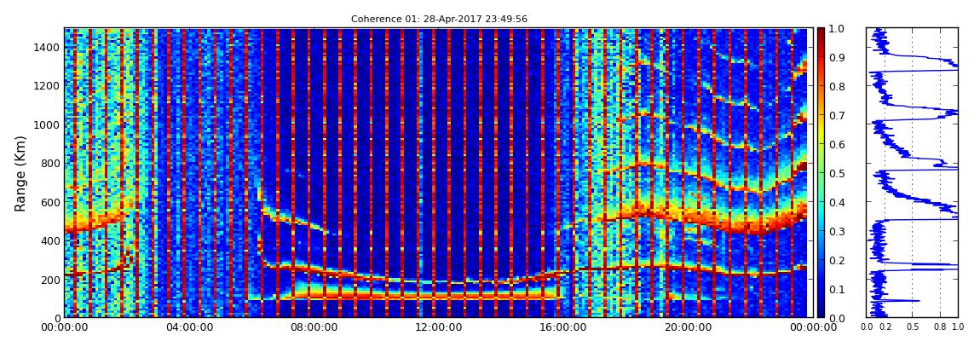This screenshot has width=980, height=347.
Task: Click the 0.3 colorbar tick label
Action: 837,231
